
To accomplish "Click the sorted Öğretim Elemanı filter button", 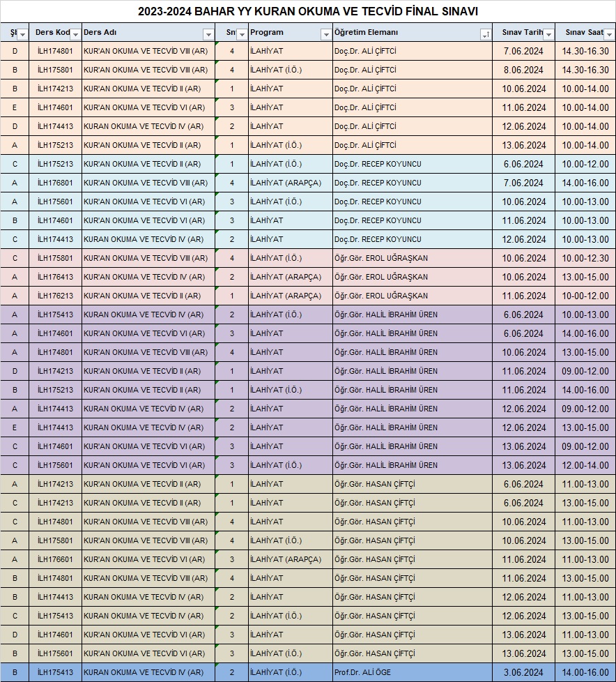I will tap(485, 34).
